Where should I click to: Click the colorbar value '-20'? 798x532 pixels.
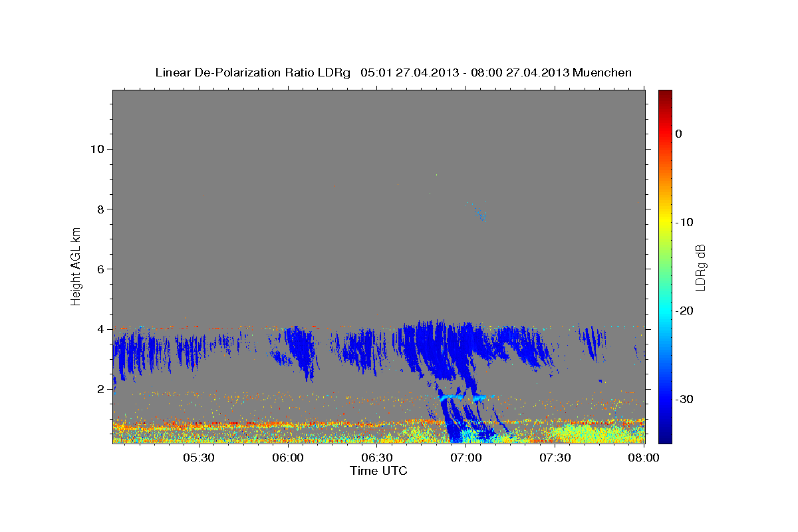click(685, 311)
